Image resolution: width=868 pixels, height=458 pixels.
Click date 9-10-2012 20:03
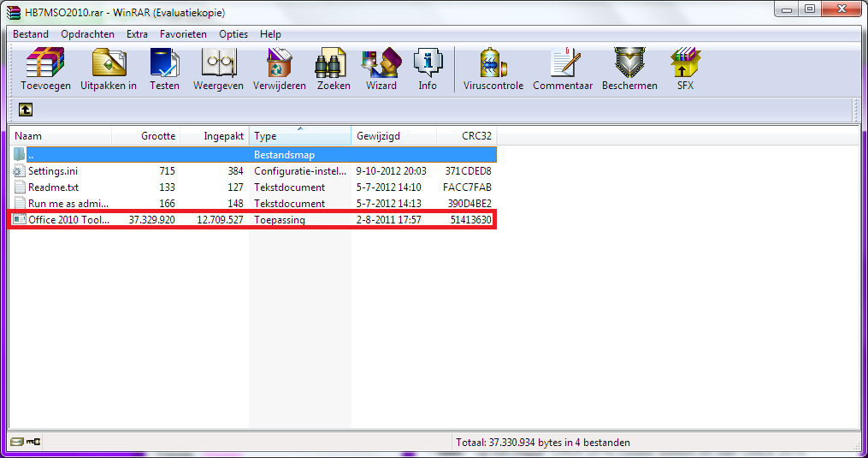[391, 170]
